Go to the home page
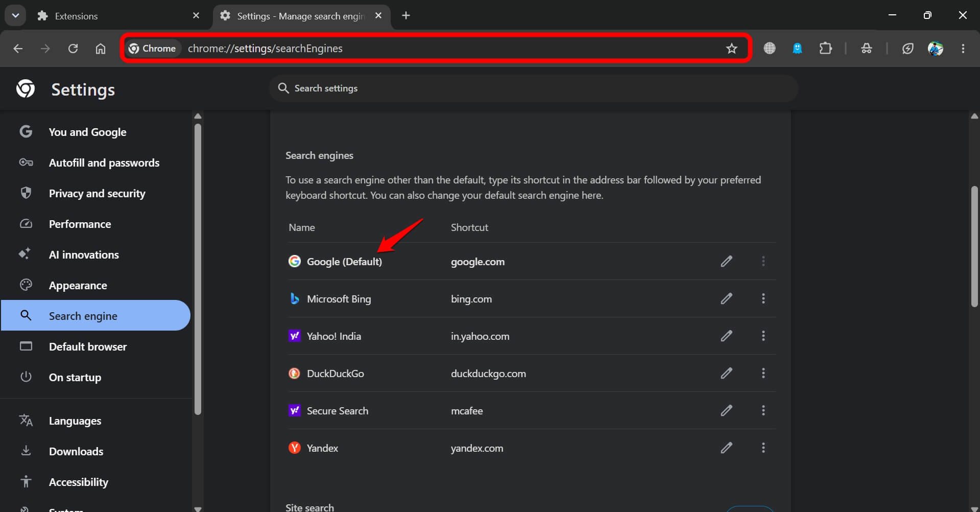Viewport: 980px width, 512px height. click(101, 49)
